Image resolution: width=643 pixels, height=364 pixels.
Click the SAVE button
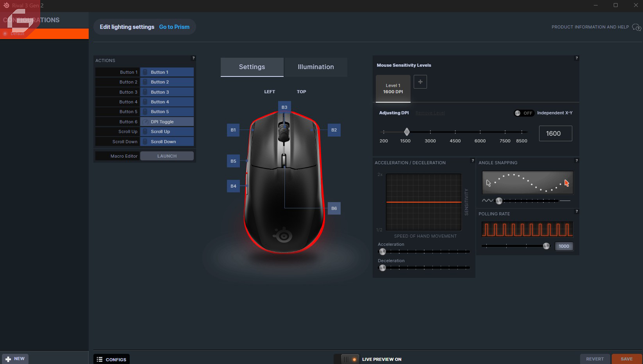point(627,359)
